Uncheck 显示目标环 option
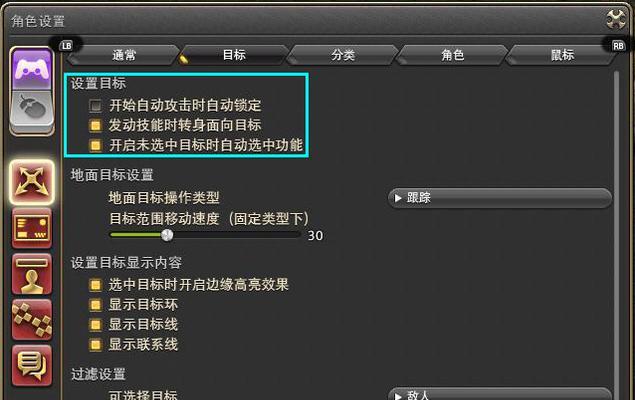635x400 pixels. tap(96, 305)
